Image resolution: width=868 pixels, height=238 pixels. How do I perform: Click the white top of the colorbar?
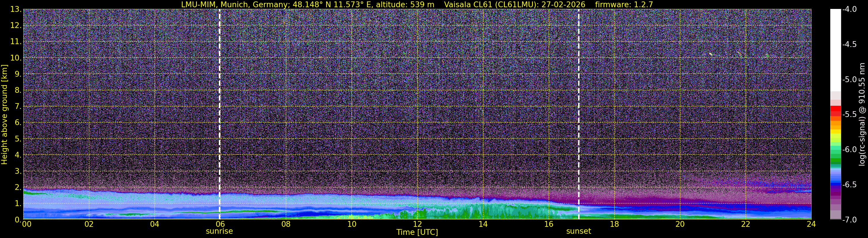coord(835,50)
